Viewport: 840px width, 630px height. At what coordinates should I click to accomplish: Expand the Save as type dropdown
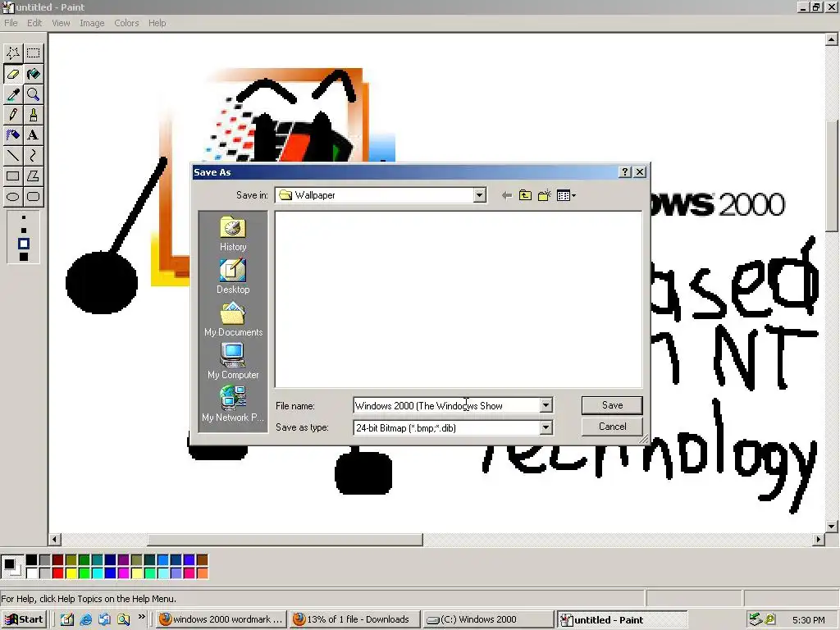[x=546, y=427]
